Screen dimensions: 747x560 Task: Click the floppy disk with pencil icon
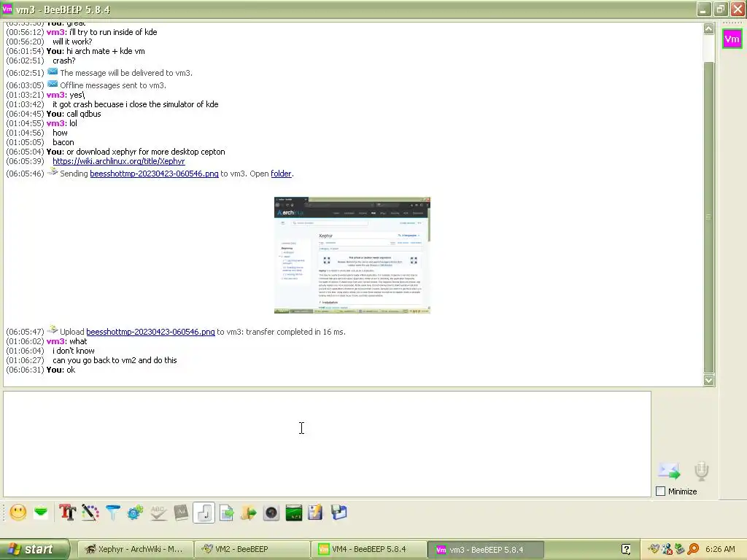pos(315,513)
